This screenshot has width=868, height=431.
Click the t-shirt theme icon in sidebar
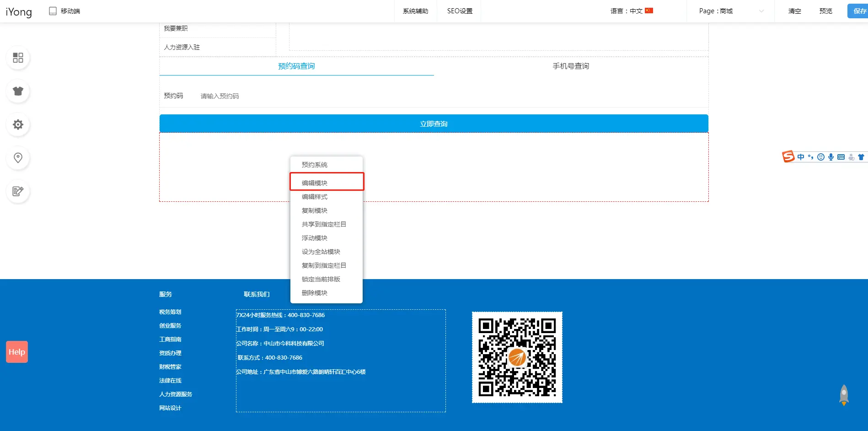[x=18, y=91]
